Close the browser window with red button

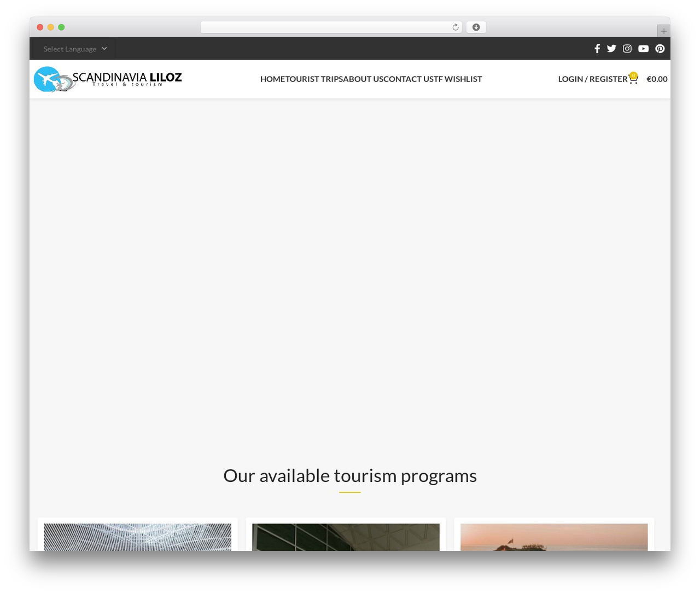pyautogui.click(x=40, y=27)
